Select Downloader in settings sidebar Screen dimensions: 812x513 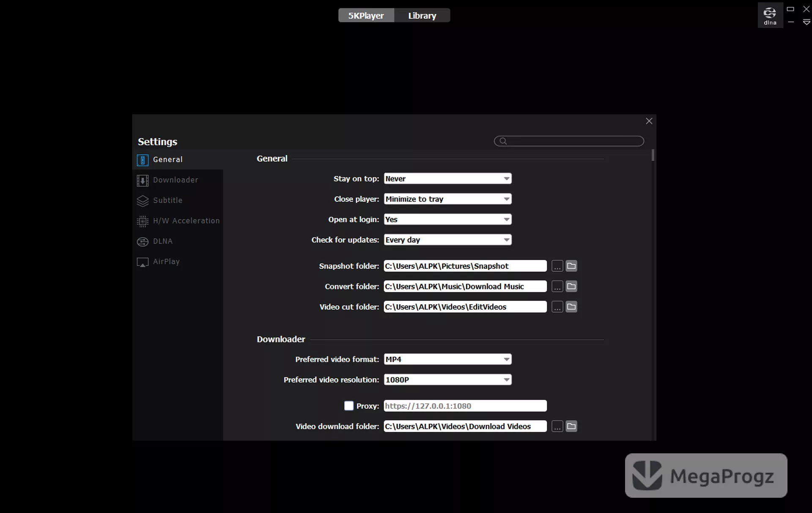click(x=178, y=180)
